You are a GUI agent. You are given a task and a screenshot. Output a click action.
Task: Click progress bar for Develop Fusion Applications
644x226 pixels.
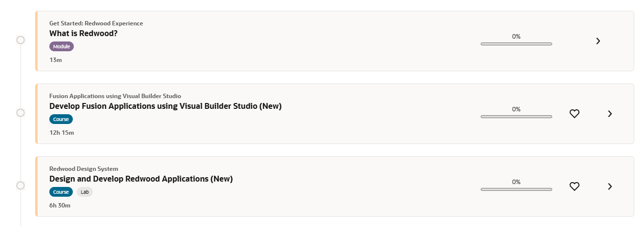click(516, 117)
